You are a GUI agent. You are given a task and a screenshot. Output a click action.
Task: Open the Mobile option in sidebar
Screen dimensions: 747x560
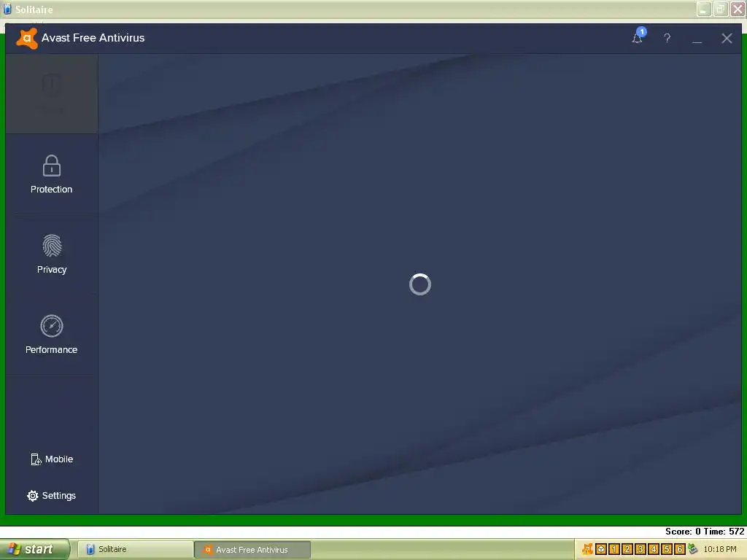pyautogui.click(x=52, y=459)
